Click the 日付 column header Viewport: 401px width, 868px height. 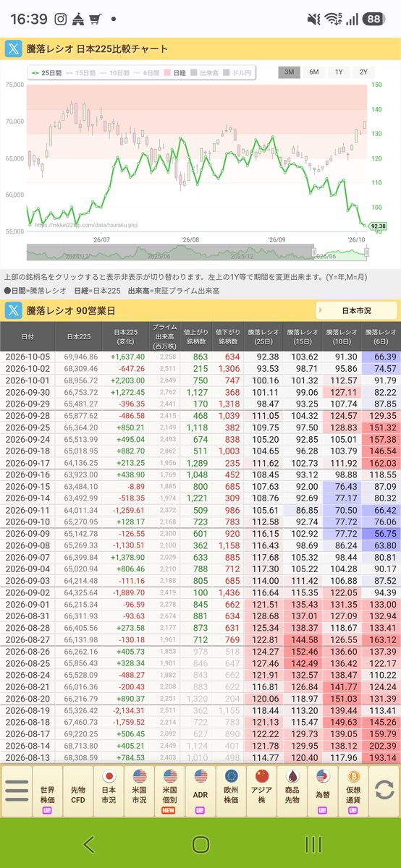(27, 336)
